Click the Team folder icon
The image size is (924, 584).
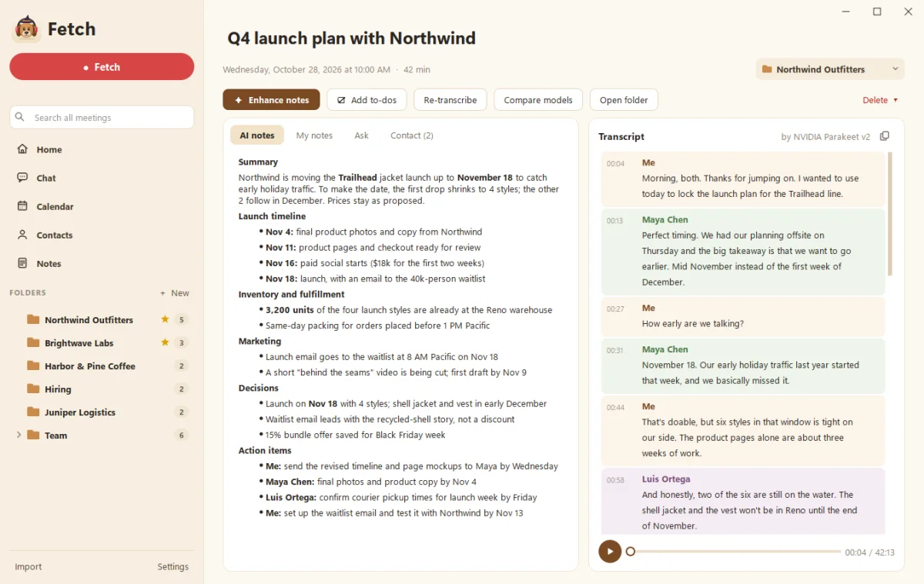33,435
